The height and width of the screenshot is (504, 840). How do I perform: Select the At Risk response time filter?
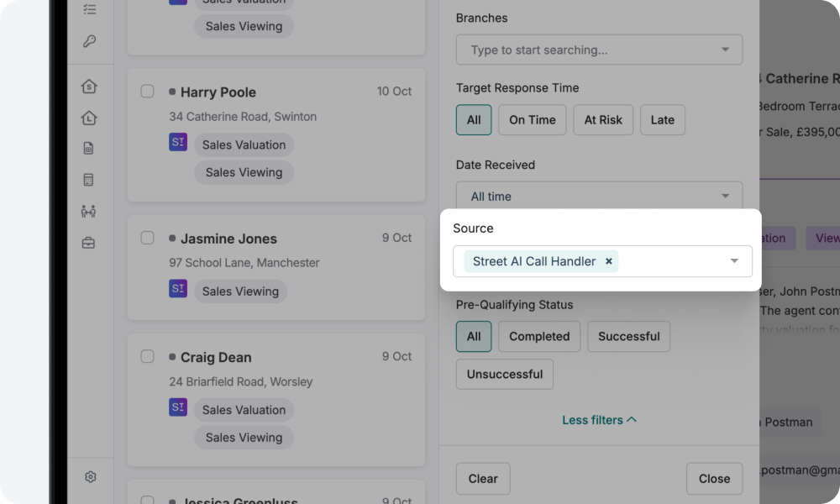pyautogui.click(x=603, y=119)
